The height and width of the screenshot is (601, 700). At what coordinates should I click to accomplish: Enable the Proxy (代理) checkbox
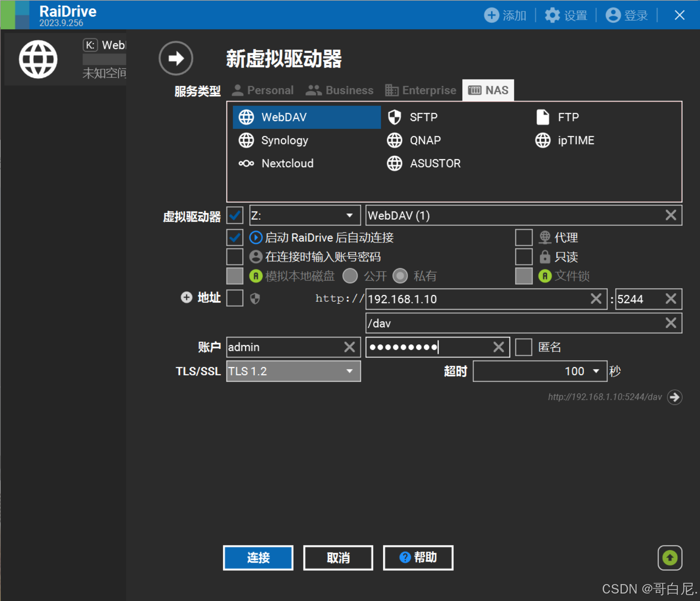(x=524, y=237)
